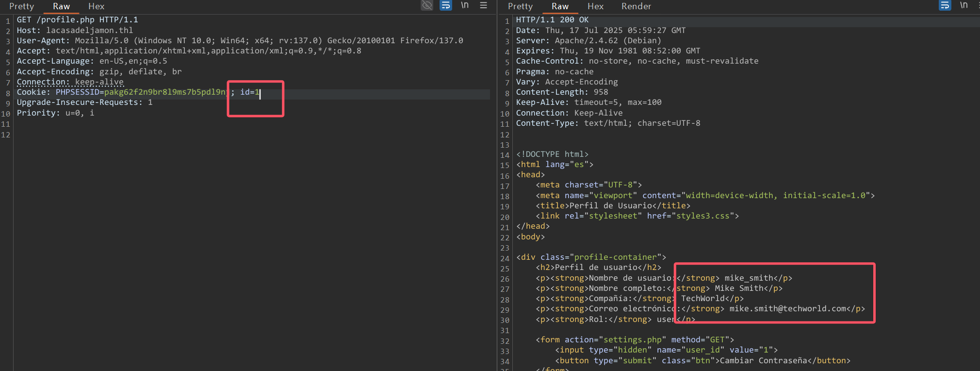This screenshot has height=371, width=980.
Task: Click the 'GET /profile.php HTTP/1.1' request line
Action: pos(78,20)
